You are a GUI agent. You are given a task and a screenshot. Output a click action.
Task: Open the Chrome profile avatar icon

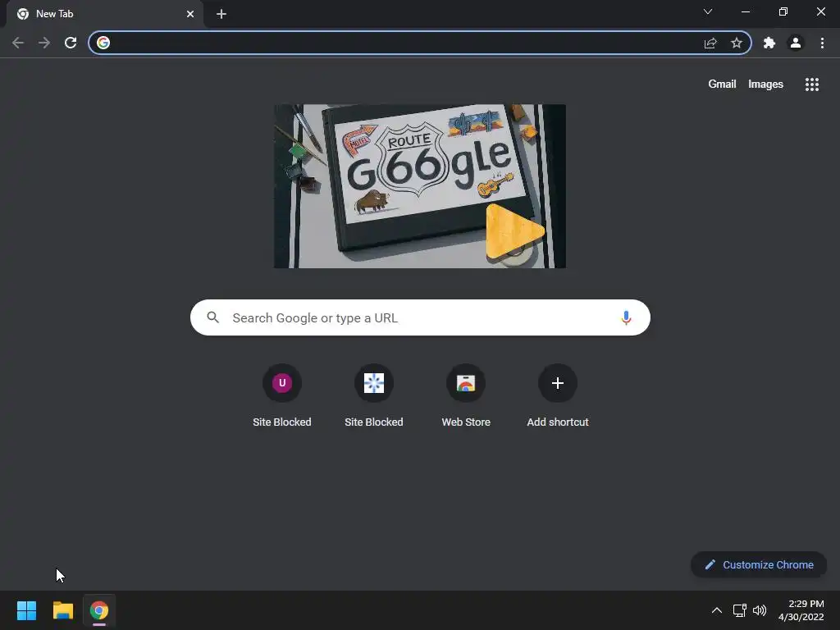pos(796,43)
